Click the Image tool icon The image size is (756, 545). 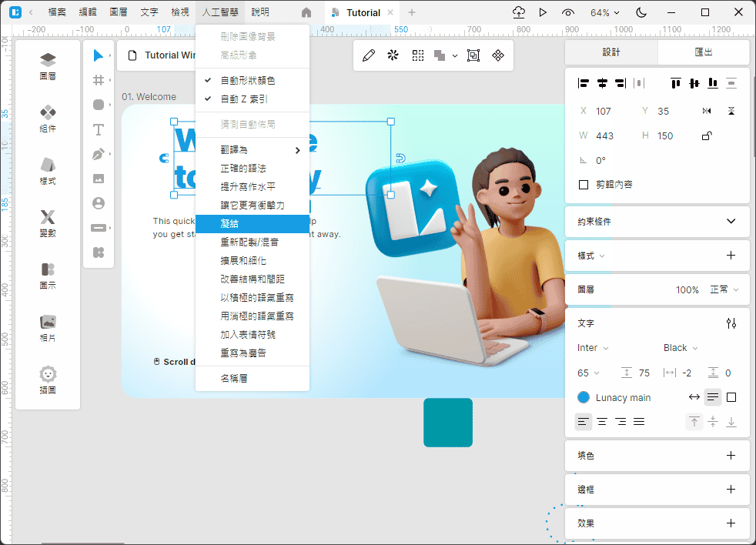tap(99, 179)
